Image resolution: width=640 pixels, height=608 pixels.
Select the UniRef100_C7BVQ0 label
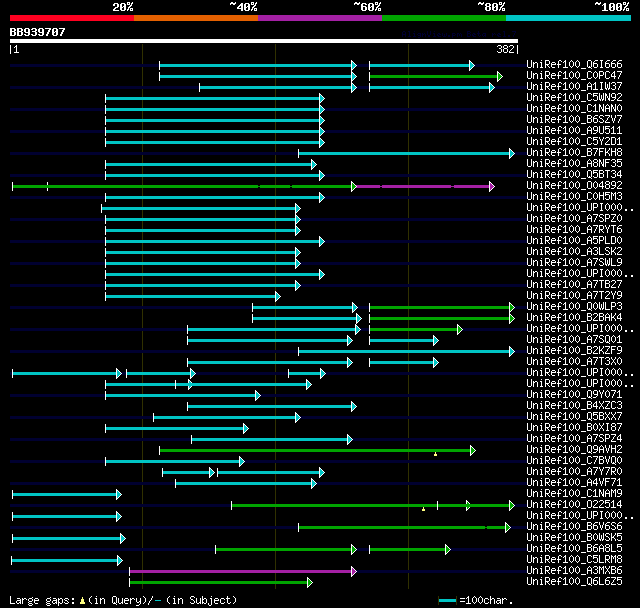[574, 461]
